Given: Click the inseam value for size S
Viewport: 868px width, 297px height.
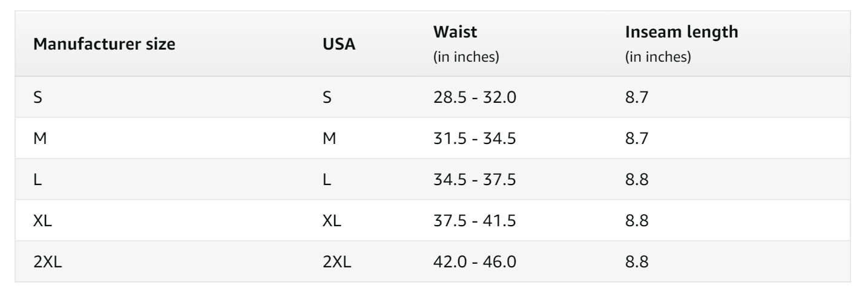Looking at the screenshot, I should pos(636,97).
